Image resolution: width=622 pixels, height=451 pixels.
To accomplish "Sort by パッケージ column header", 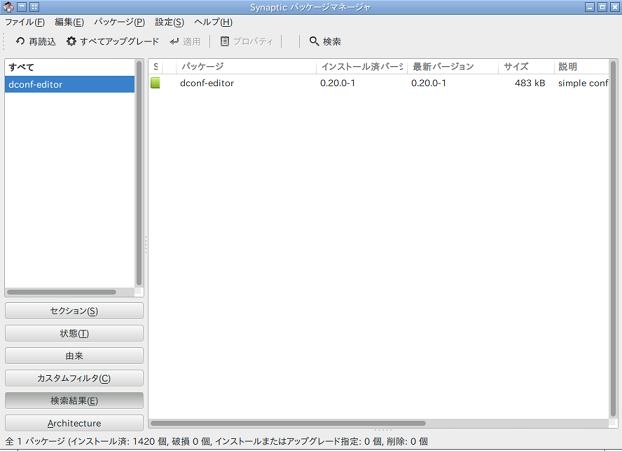I will (x=247, y=67).
